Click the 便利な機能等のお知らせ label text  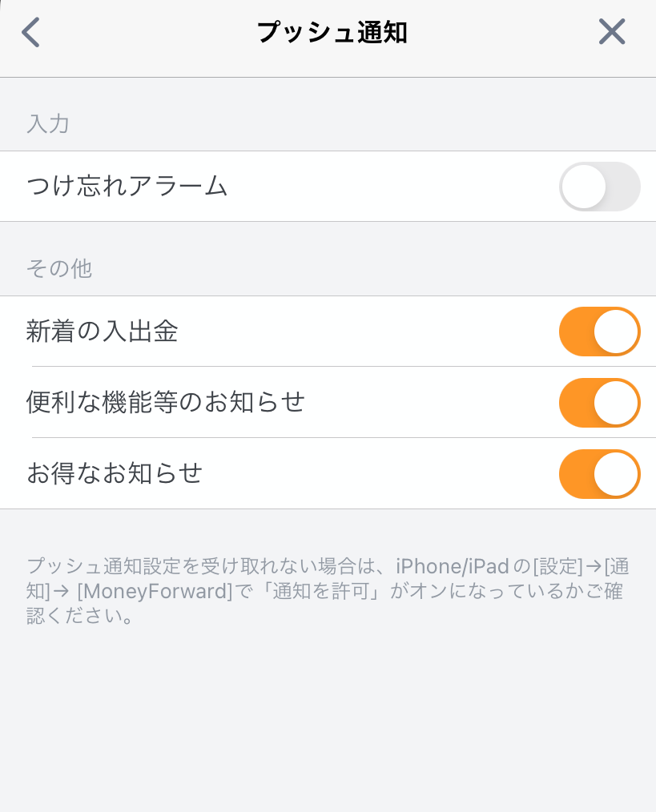click(x=166, y=402)
